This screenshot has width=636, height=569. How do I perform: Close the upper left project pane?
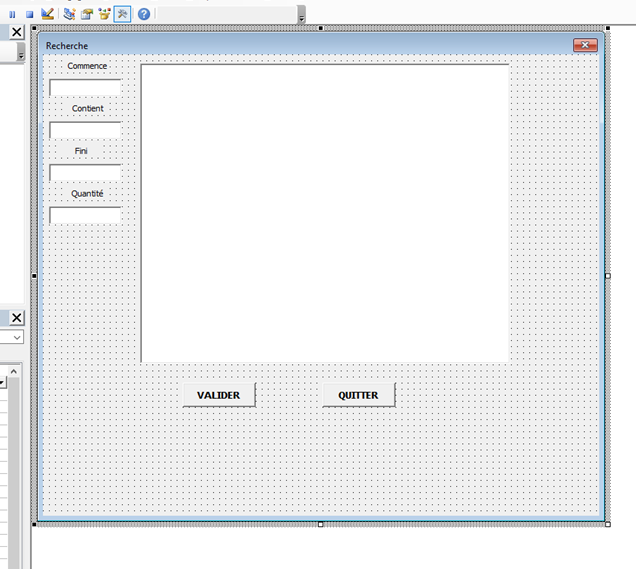(x=16, y=33)
